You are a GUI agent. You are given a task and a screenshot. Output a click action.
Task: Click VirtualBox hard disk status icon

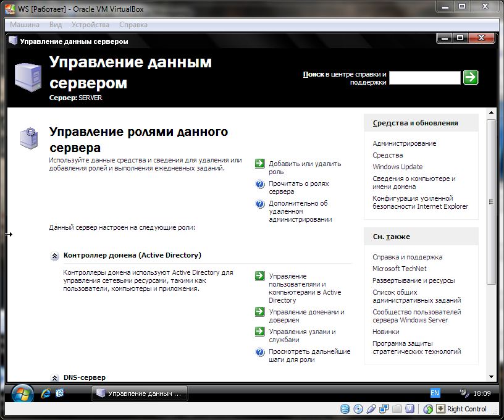tap(345, 409)
